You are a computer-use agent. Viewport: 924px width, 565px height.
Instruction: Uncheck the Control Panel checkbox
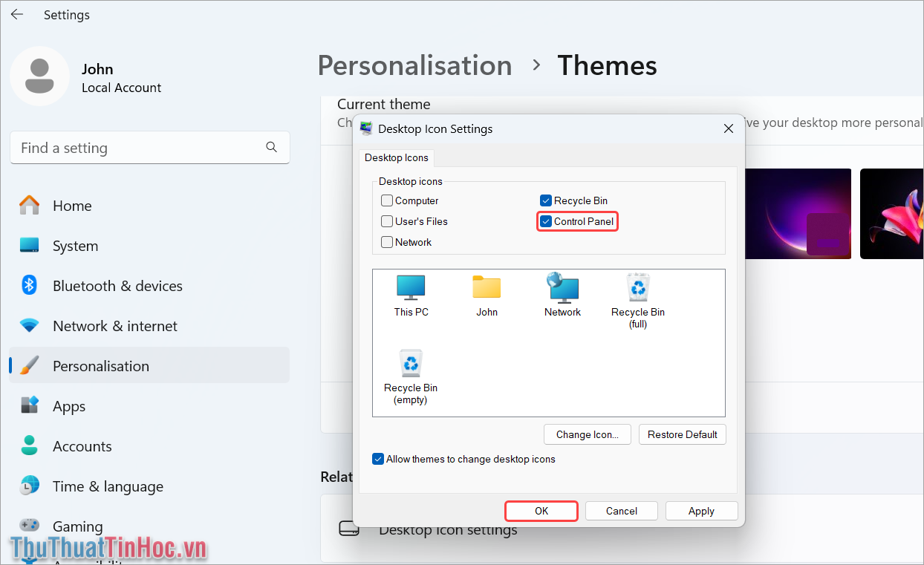(x=546, y=221)
